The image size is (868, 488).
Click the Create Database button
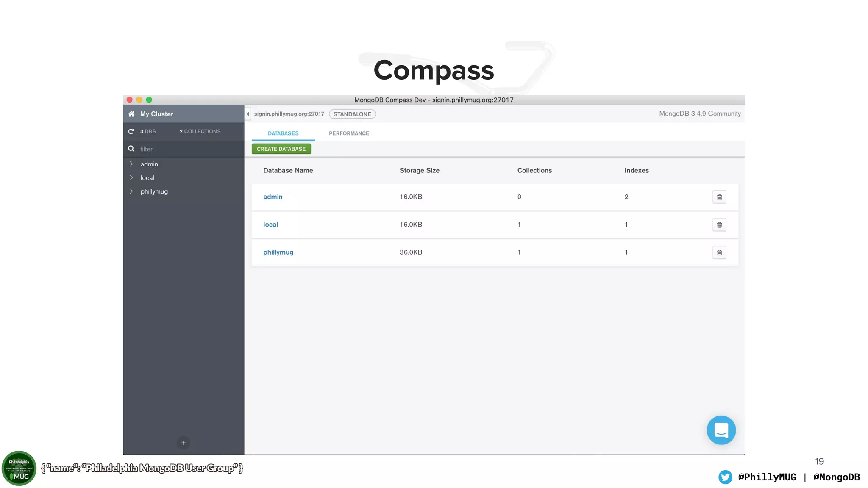click(281, 149)
